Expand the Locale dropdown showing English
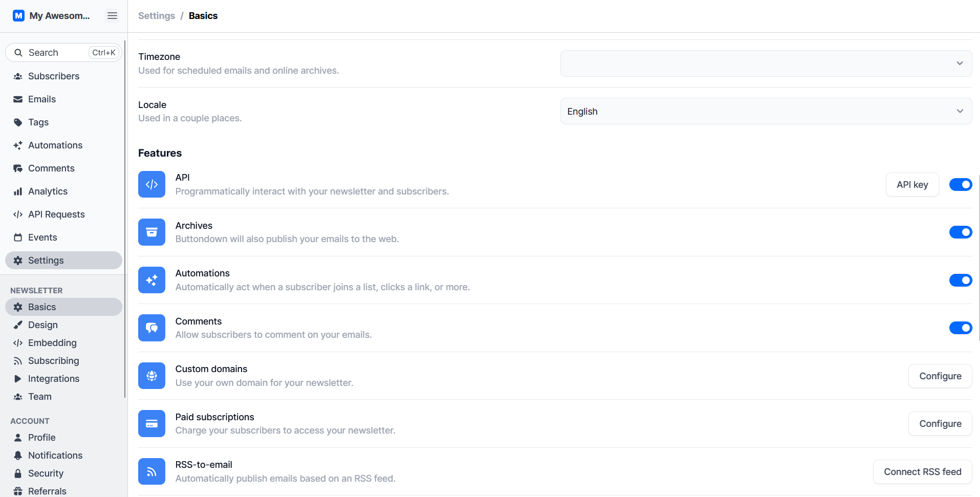This screenshot has width=980, height=497. coord(766,112)
